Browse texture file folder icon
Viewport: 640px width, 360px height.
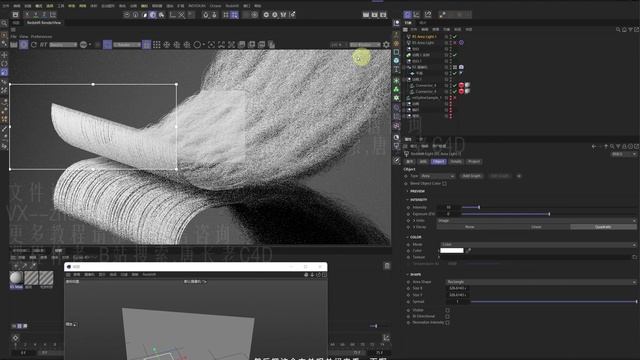(634, 257)
